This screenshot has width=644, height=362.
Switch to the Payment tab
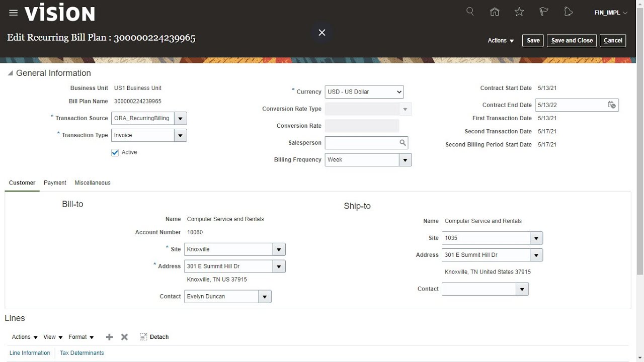click(55, 183)
